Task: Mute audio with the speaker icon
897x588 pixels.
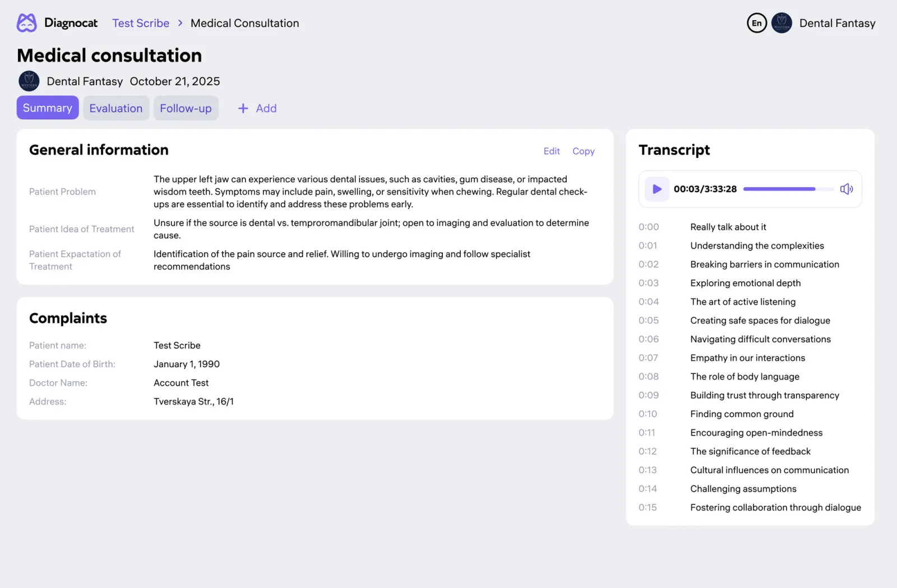Action: pos(847,189)
